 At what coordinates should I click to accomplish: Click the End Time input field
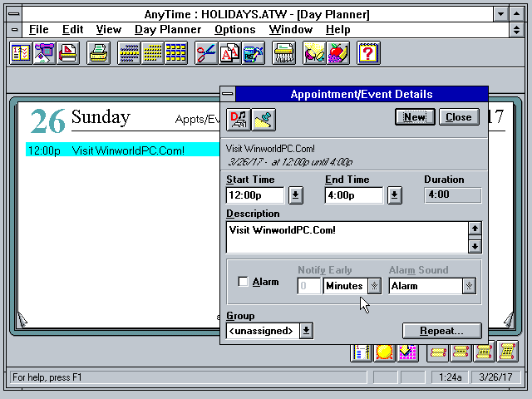click(x=354, y=195)
